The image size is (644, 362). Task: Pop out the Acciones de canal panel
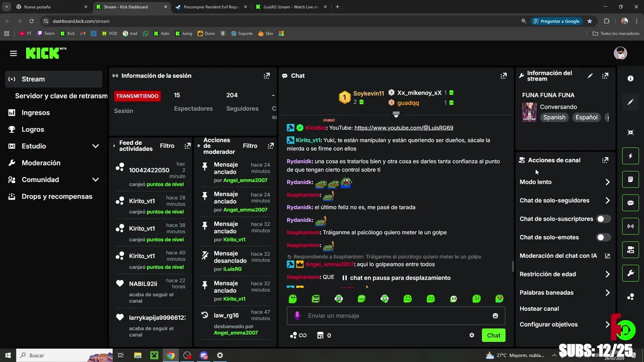pyautogui.click(x=605, y=160)
